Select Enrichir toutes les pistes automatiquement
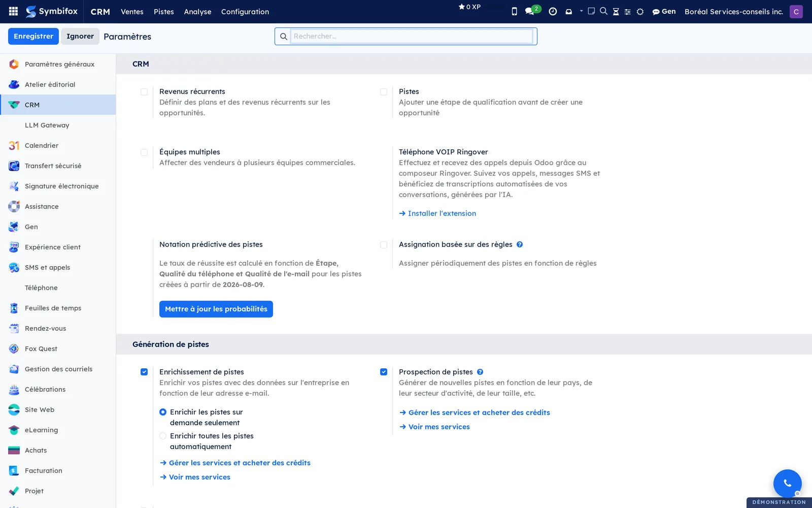Image resolution: width=812 pixels, height=508 pixels. click(163, 436)
